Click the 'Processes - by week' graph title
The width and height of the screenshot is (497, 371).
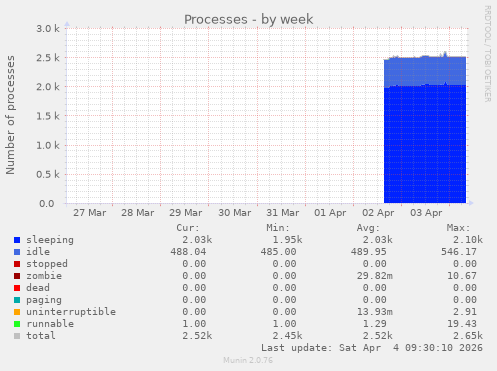(x=249, y=19)
